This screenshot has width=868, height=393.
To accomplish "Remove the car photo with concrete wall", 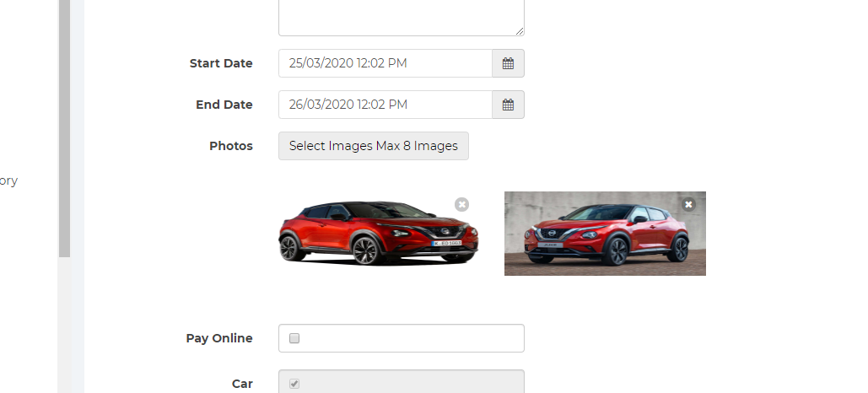I will (x=688, y=205).
